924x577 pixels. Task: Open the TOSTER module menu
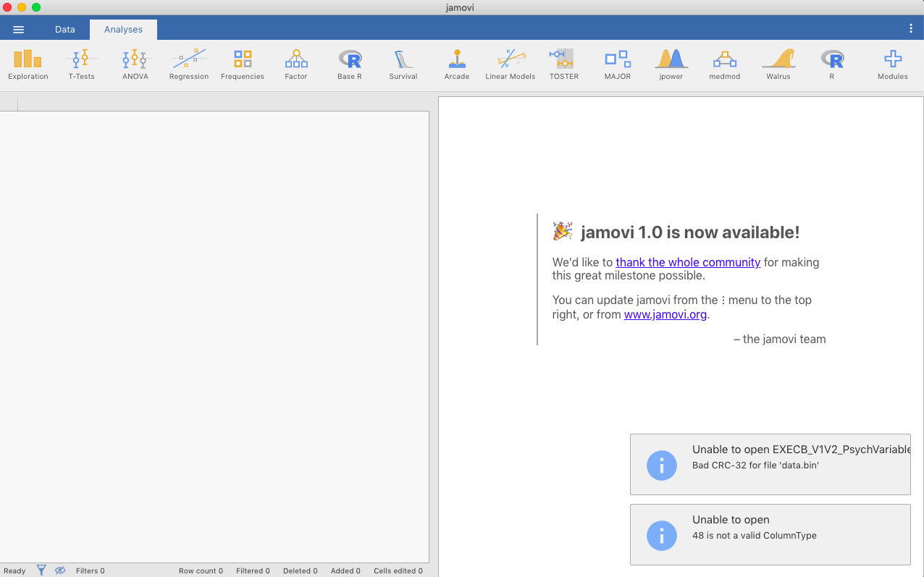(564, 64)
